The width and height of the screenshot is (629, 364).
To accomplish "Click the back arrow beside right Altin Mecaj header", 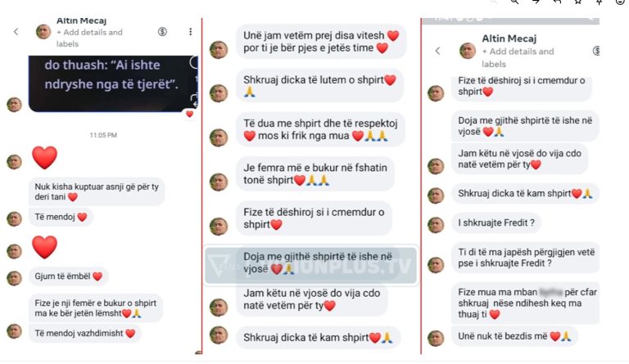I will point(437,51).
